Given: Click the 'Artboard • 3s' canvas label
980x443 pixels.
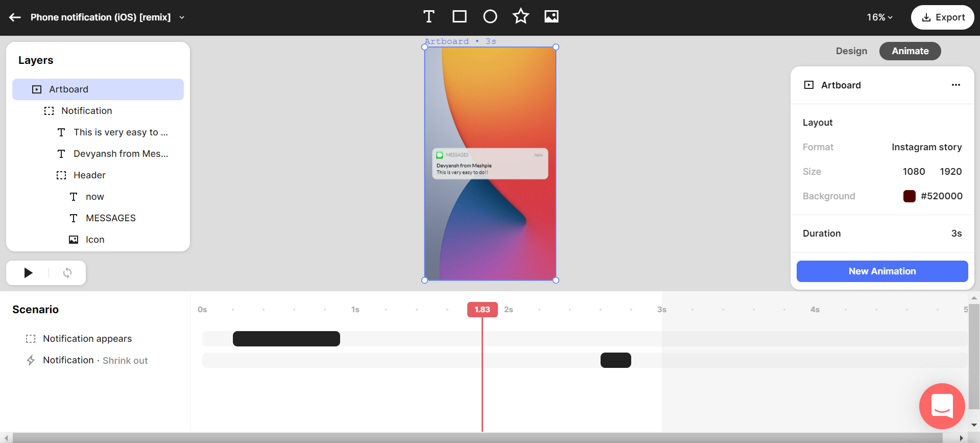Looking at the screenshot, I should point(460,41).
